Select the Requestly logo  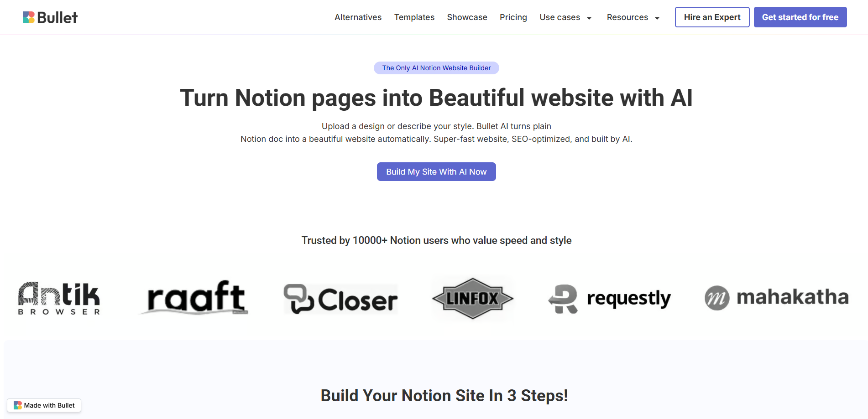tap(610, 299)
